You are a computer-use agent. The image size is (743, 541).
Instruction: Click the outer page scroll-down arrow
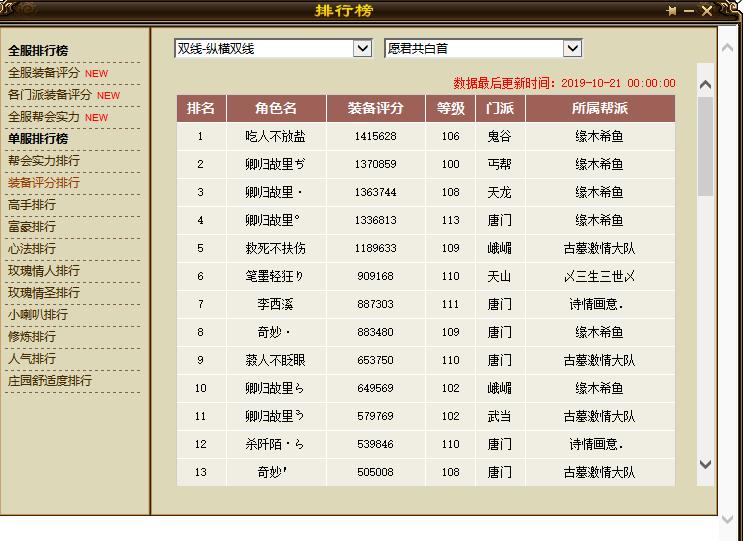[727, 519]
